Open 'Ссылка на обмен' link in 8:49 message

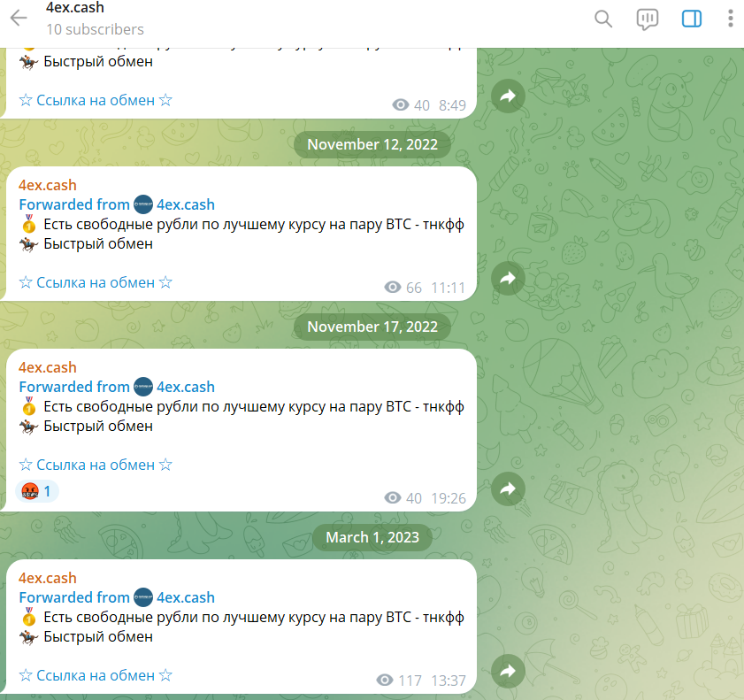click(96, 100)
